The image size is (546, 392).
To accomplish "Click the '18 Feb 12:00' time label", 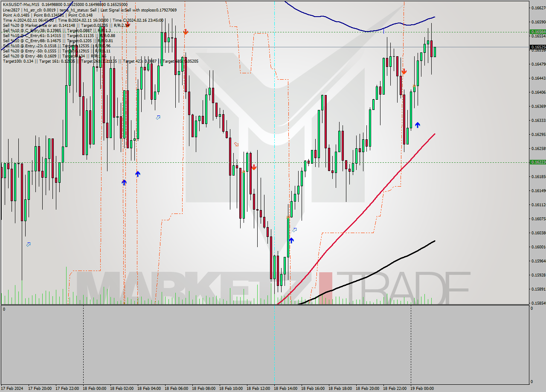I will click(258, 388).
